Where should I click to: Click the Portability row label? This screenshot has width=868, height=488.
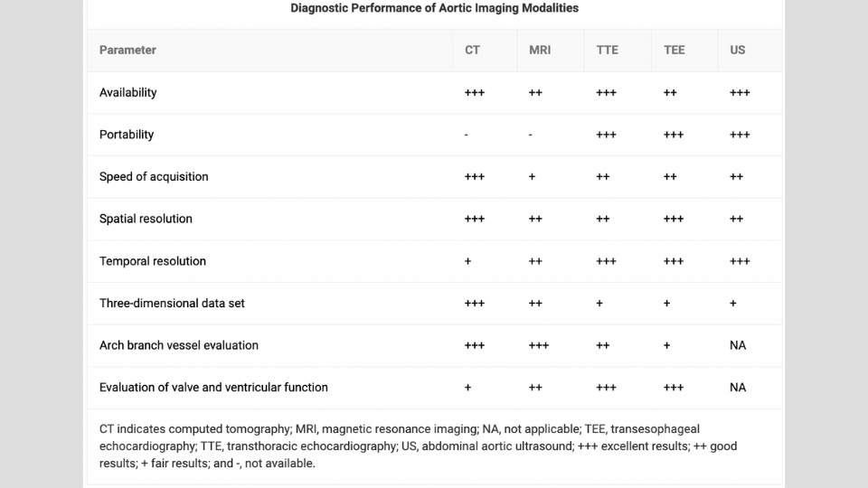point(127,135)
